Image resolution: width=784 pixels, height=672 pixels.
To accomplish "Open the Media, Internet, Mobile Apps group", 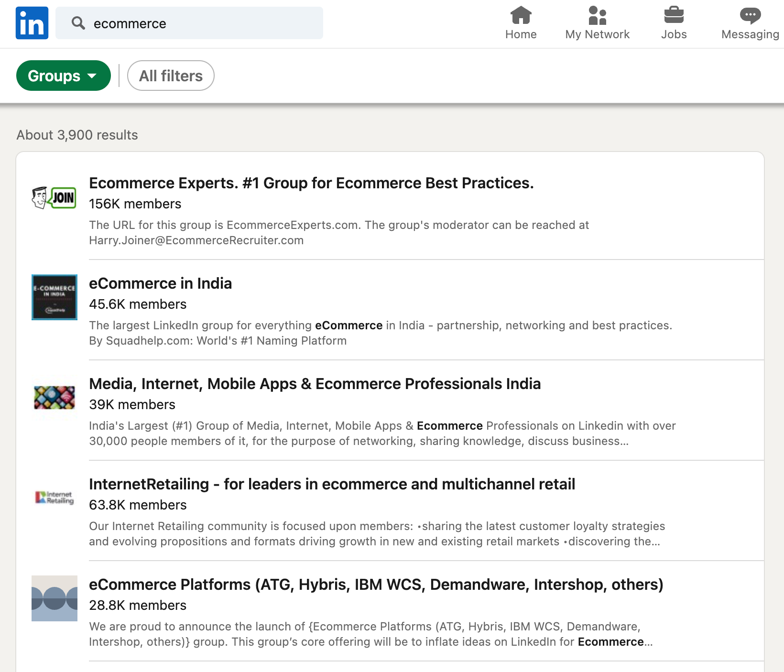I will click(315, 383).
